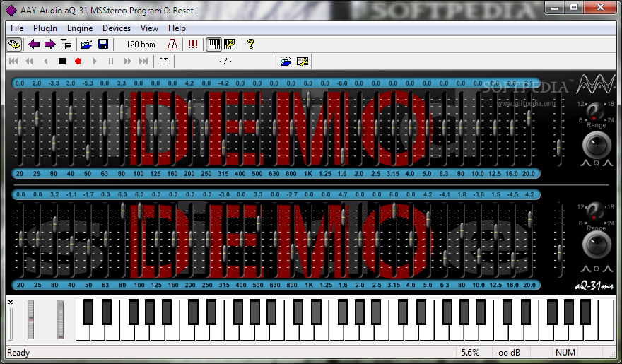Image resolution: width=622 pixels, height=364 pixels.
Task: Click the upper wide-Q curve icon right of Q
Action: [608, 163]
